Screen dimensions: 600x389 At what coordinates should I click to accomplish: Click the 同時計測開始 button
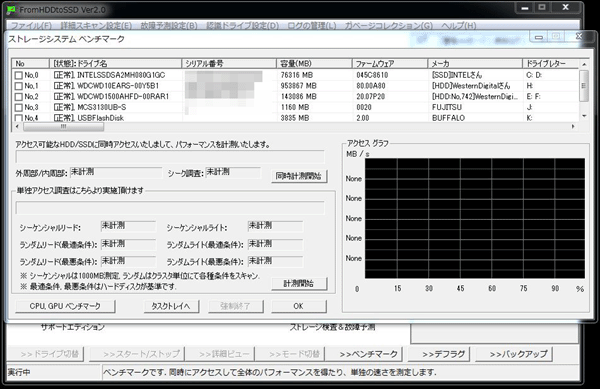[299, 176]
